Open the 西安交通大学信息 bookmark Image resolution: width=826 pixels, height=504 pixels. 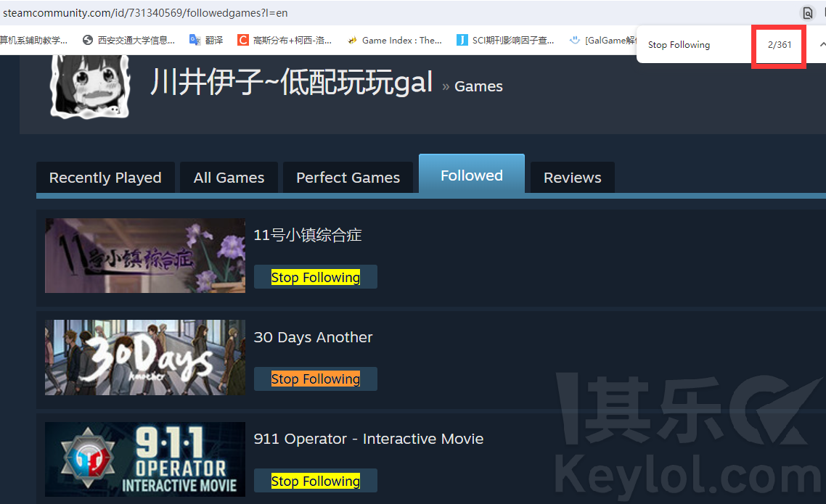[128, 40]
